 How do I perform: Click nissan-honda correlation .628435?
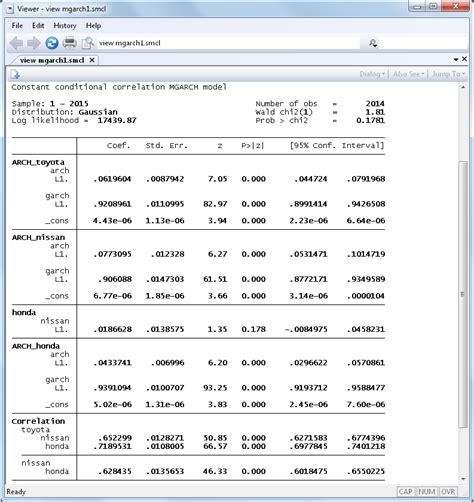click(x=115, y=471)
